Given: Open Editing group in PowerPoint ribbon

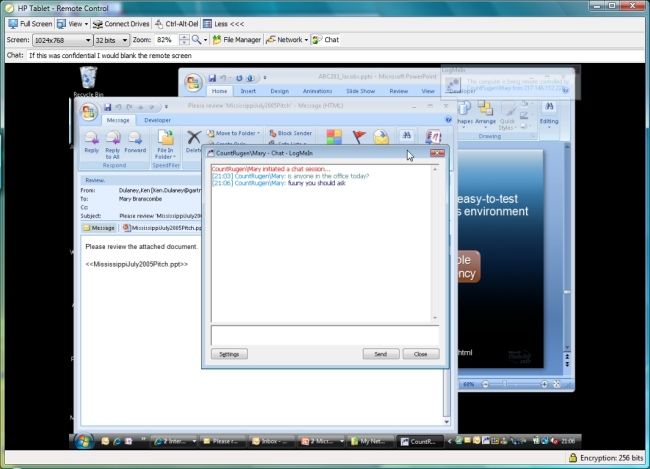Looking at the screenshot, I should 549,114.
